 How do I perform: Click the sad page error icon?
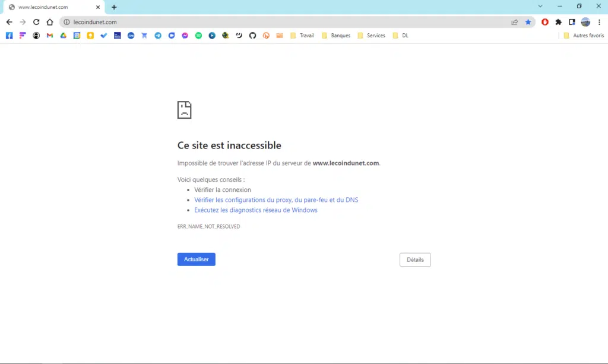tap(184, 110)
